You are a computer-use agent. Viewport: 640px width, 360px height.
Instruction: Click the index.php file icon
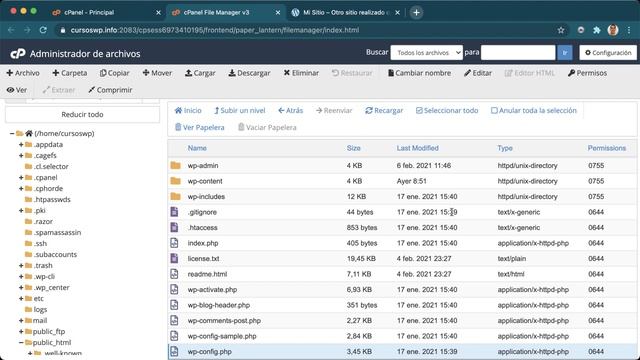click(x=174, y=243)
